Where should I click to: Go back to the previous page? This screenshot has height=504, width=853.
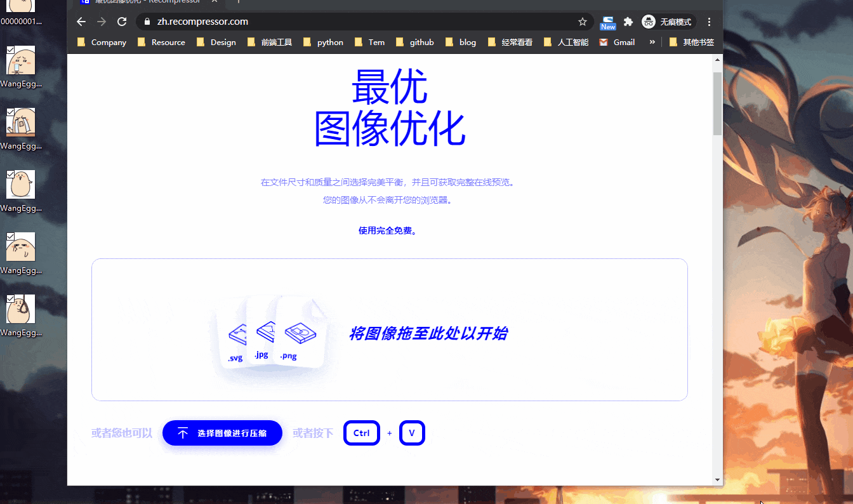[81, 22]
